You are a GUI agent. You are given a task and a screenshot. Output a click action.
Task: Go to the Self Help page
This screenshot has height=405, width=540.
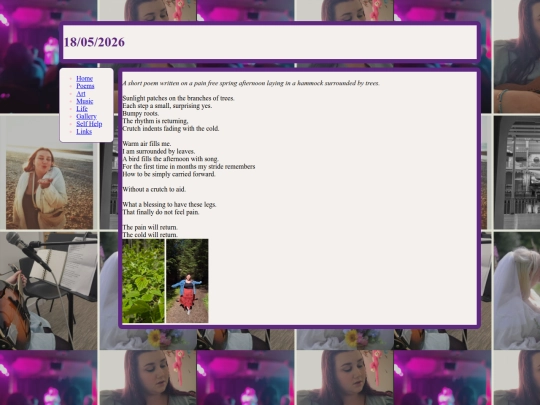click(x=89, y=124)
